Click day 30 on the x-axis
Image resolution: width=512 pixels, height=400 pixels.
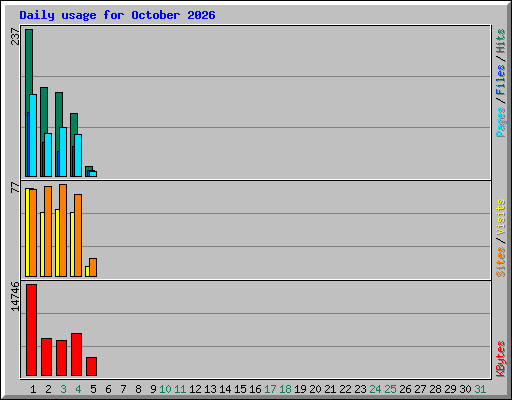pos(465,389)
